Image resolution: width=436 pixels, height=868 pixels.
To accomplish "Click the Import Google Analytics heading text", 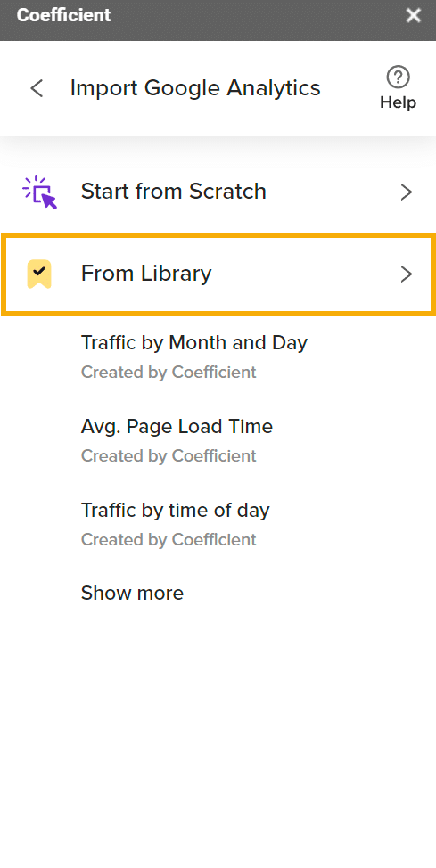I will (195, 88).
